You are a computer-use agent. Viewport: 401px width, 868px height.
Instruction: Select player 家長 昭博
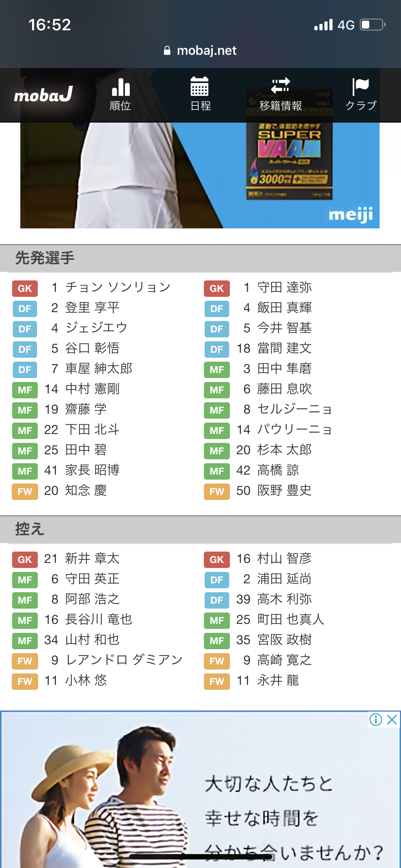click(92, 470)
